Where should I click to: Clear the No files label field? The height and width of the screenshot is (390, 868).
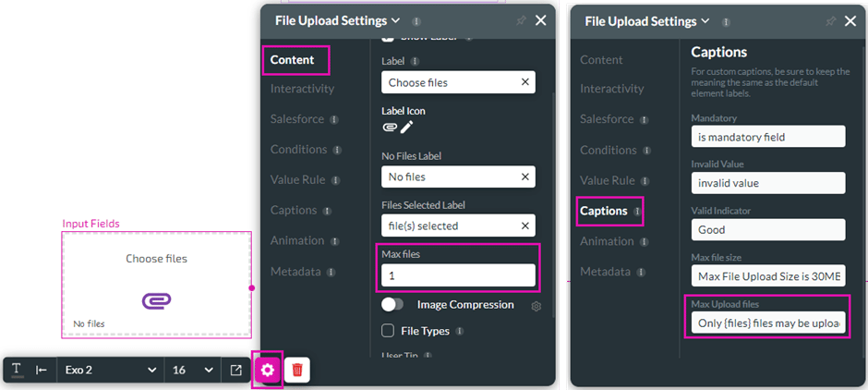point(524,177)
